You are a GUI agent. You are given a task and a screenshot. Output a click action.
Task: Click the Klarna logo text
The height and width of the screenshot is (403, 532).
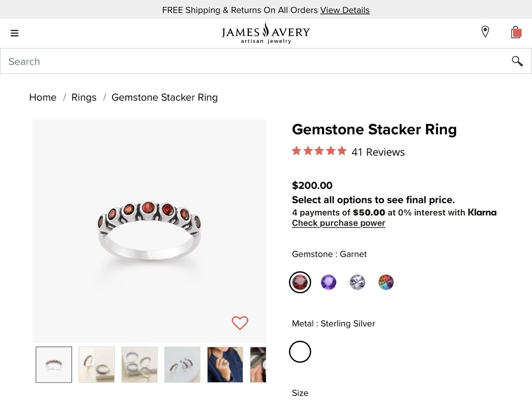click(481, 212)
